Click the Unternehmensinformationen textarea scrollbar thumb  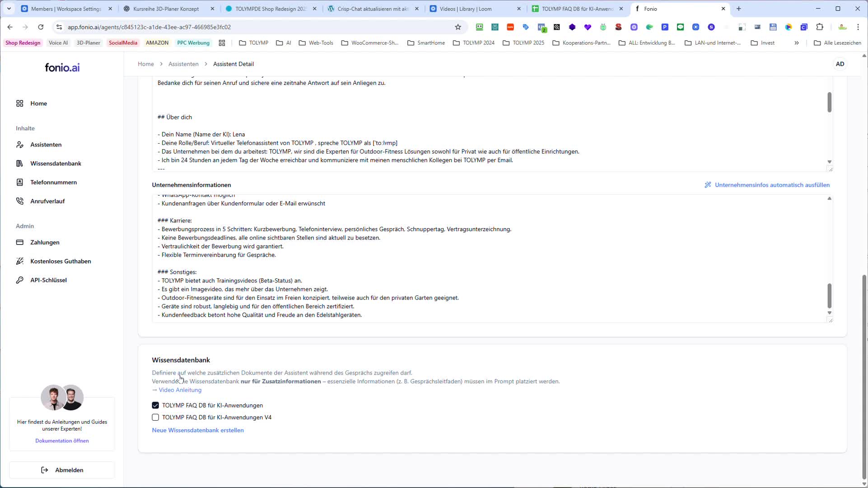click(x=829, y=296)
